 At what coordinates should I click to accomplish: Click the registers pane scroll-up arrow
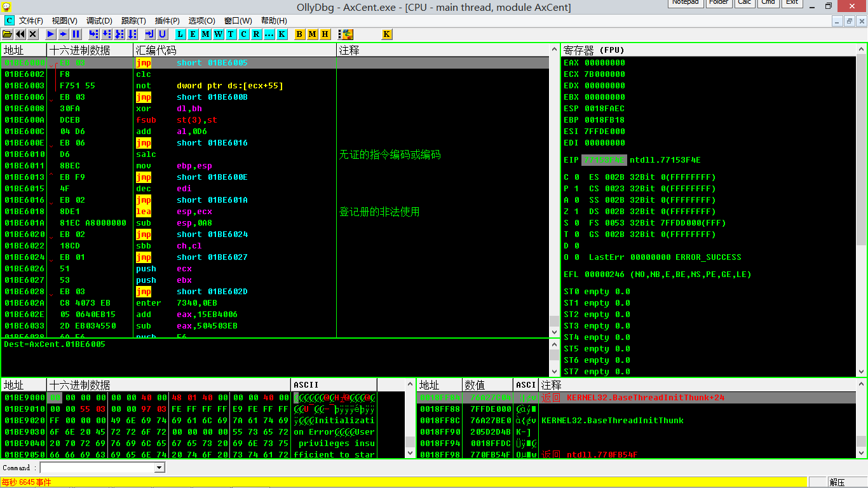[861, 50]
